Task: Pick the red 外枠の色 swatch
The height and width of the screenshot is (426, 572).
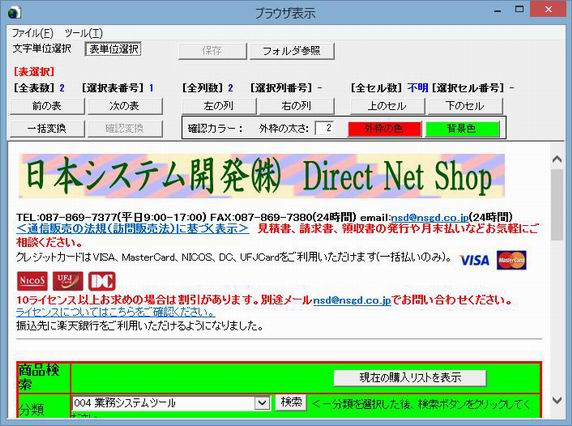Action: pos(384,129)
